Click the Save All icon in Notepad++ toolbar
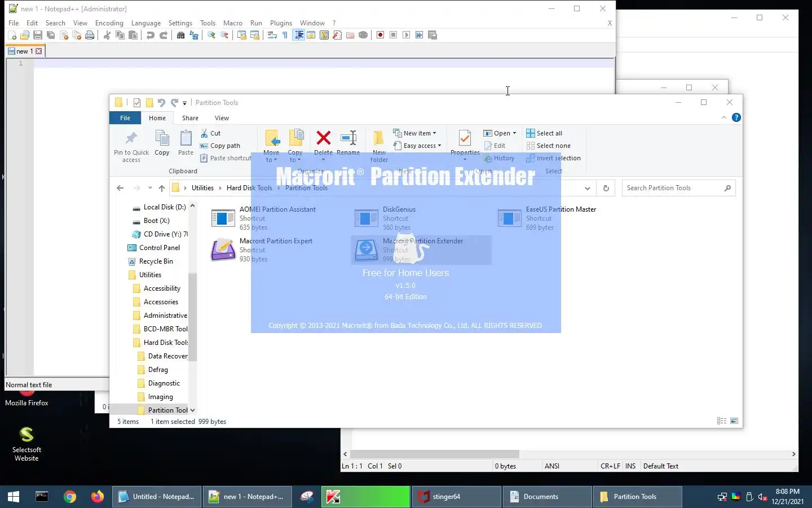 click(51, 35)
